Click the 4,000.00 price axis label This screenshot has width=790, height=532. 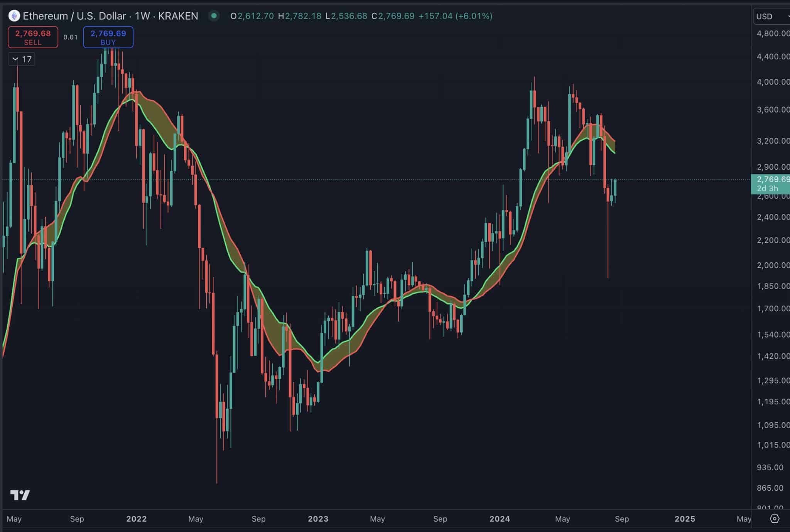773,82
